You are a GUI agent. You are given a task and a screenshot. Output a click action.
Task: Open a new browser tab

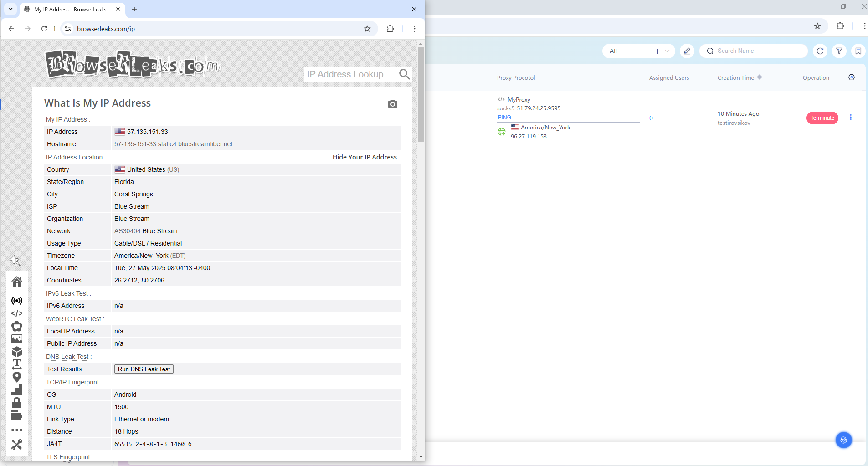134,9
